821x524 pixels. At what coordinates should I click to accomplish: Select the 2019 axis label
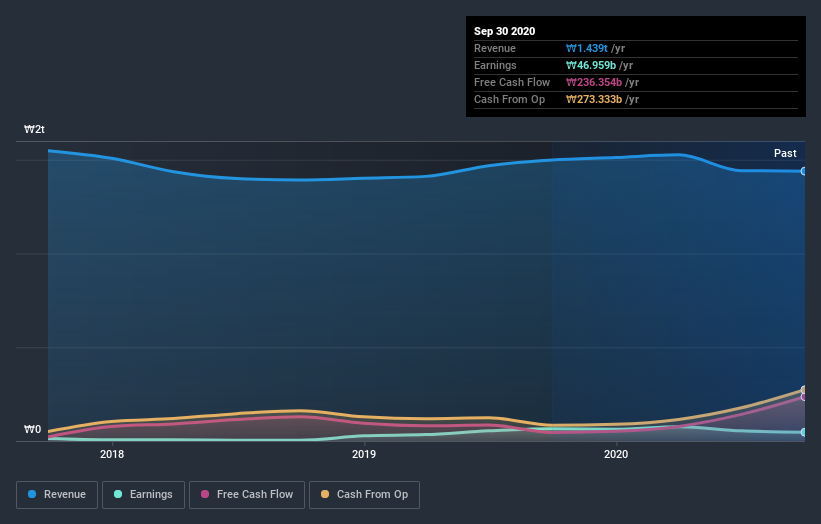364,454
